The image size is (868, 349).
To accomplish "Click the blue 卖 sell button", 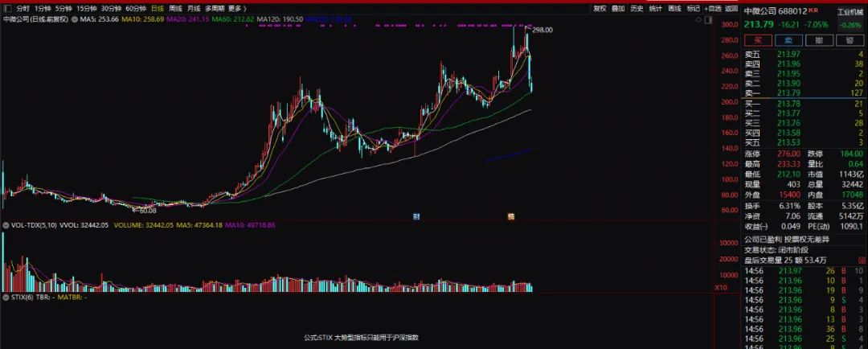I will coord(788,40).
